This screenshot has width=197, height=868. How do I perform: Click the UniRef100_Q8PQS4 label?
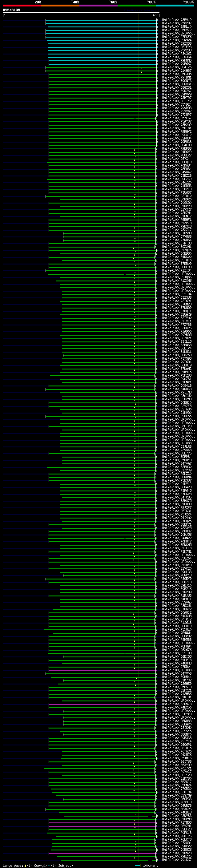pos(177,169)
